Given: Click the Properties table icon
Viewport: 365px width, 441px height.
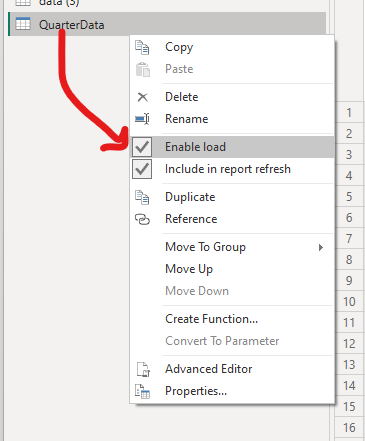Looking at the screenshot, I should (142, 391).
